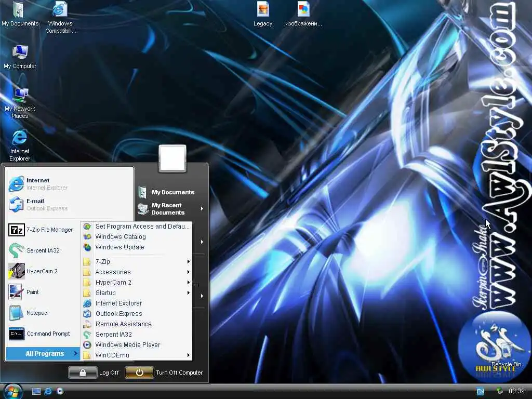Viewport: 532px width, 399px height.
Task: Select Windows Media Player in programs list
Action: point(137,345)
